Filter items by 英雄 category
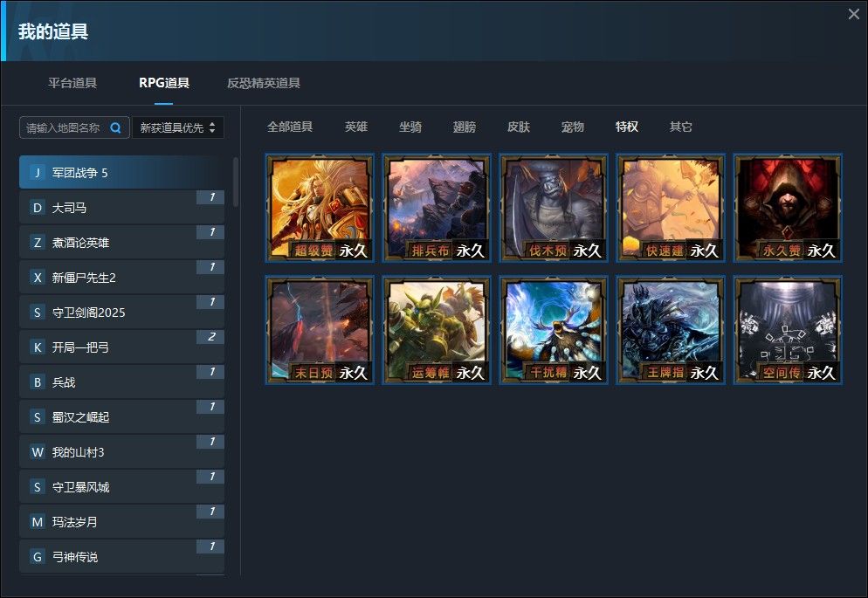 tap(356, 127)
